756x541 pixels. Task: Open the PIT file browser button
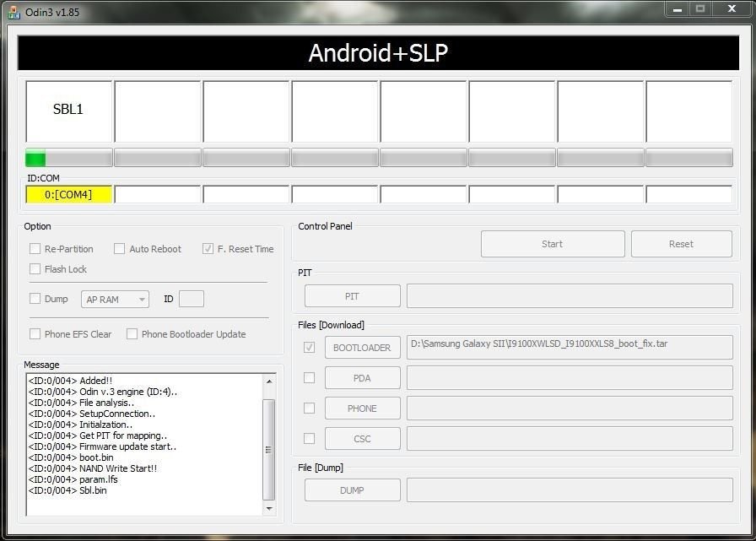(353, 296)
